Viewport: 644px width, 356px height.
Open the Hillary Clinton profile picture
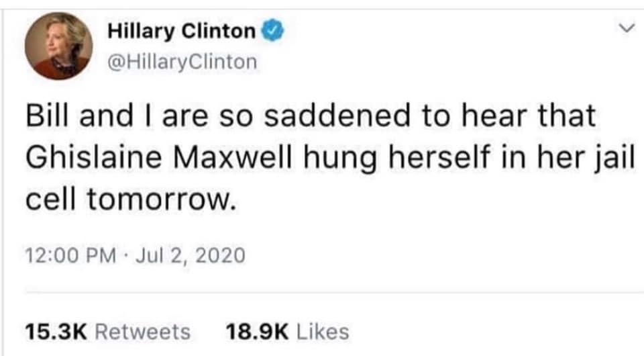coord(58,45)
